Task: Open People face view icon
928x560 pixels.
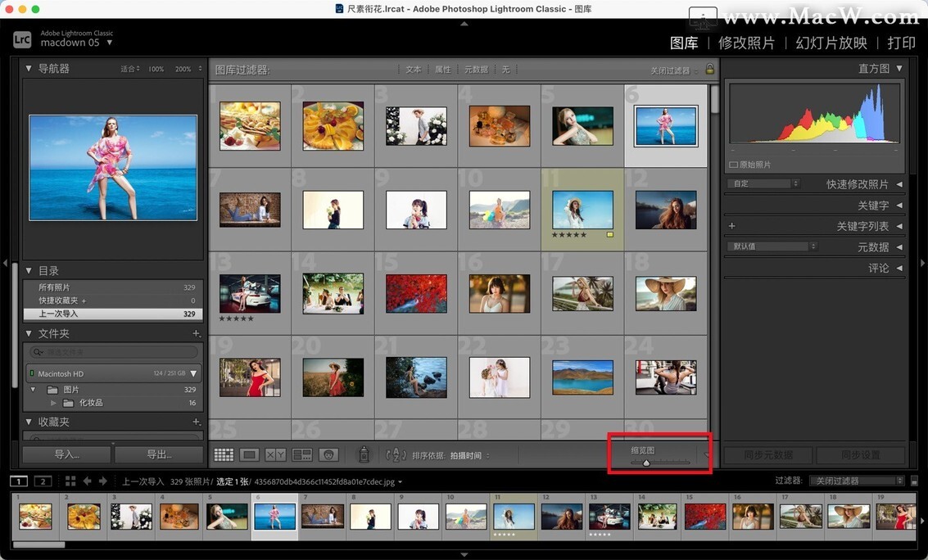Action: [328, 454]
